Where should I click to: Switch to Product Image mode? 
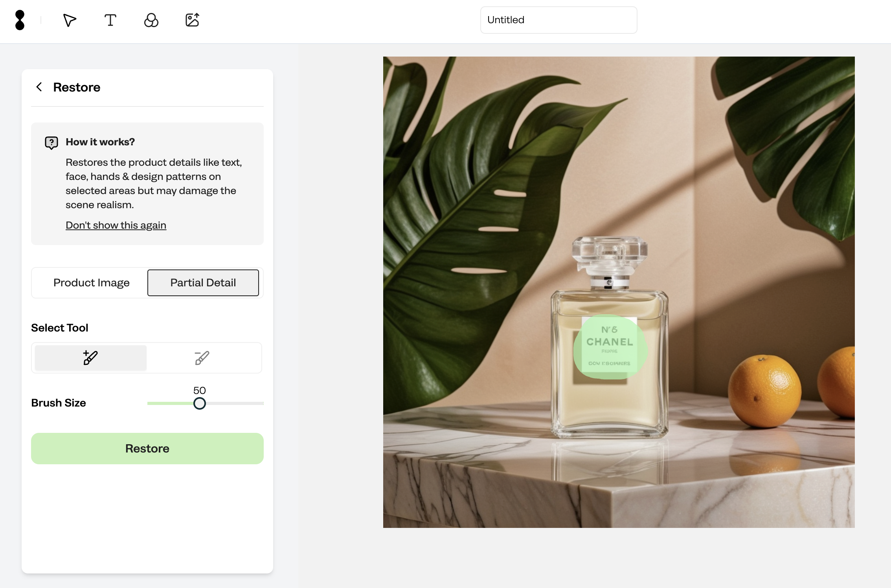91,282
